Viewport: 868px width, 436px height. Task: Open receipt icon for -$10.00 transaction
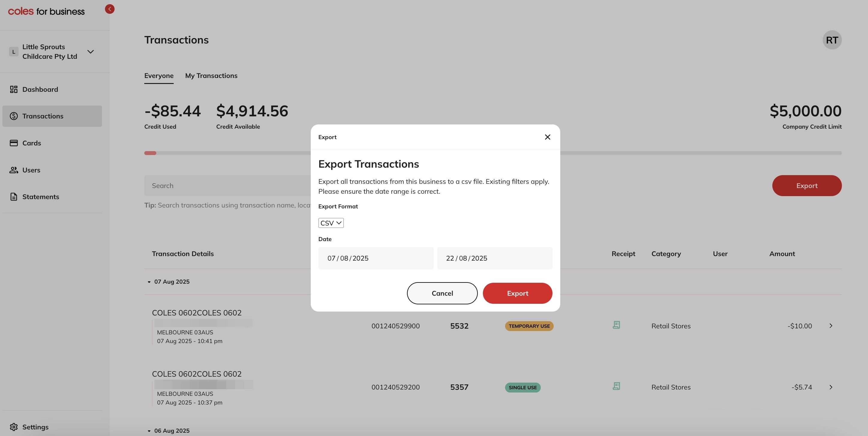616,325
